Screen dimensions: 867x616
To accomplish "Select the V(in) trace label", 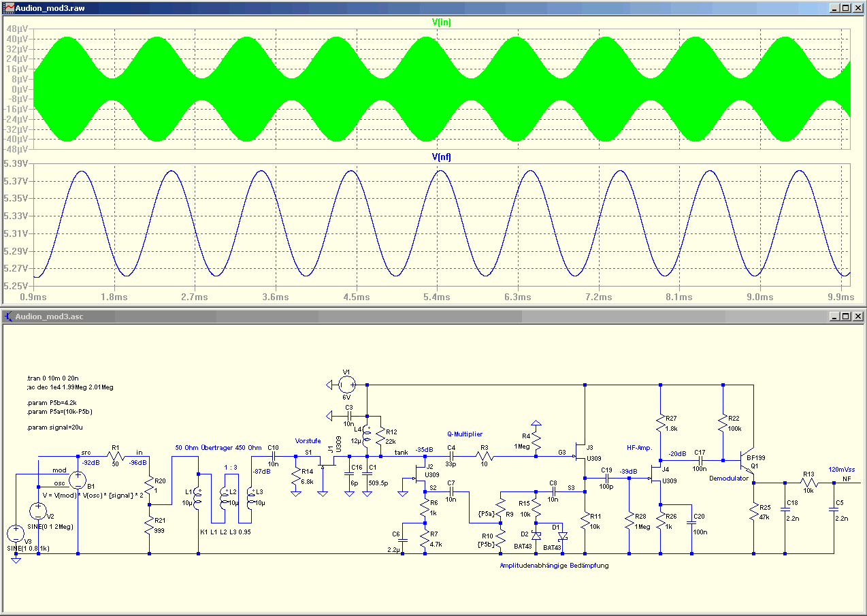I will 441,22.
